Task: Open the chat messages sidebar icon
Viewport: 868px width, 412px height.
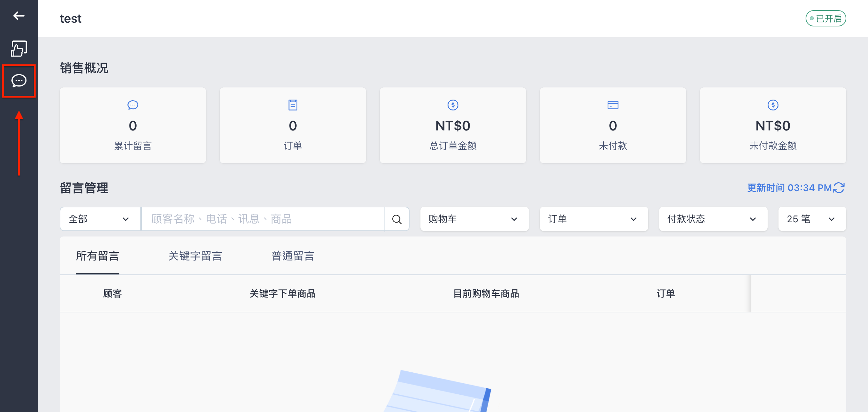Action: coord(19,81)
